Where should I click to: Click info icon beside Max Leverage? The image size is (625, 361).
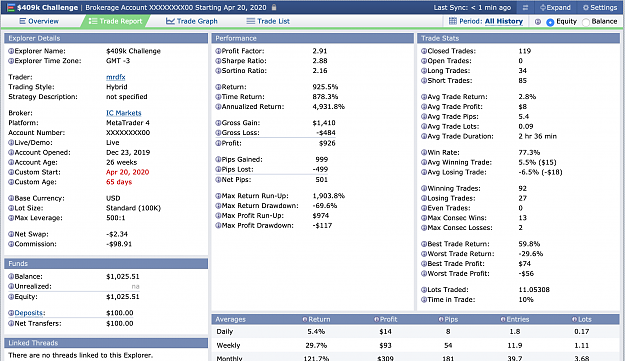pyautogui.click(x=11, y=218)
